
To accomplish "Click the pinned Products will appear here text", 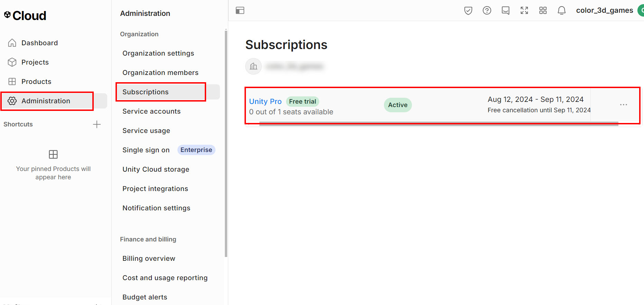I will (x=53, y=173).
